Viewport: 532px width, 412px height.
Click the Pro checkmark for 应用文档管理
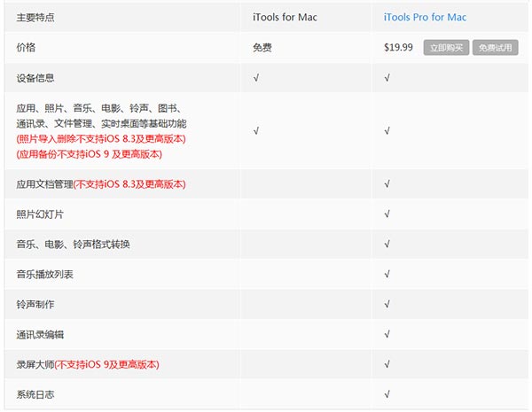[387, 184]
